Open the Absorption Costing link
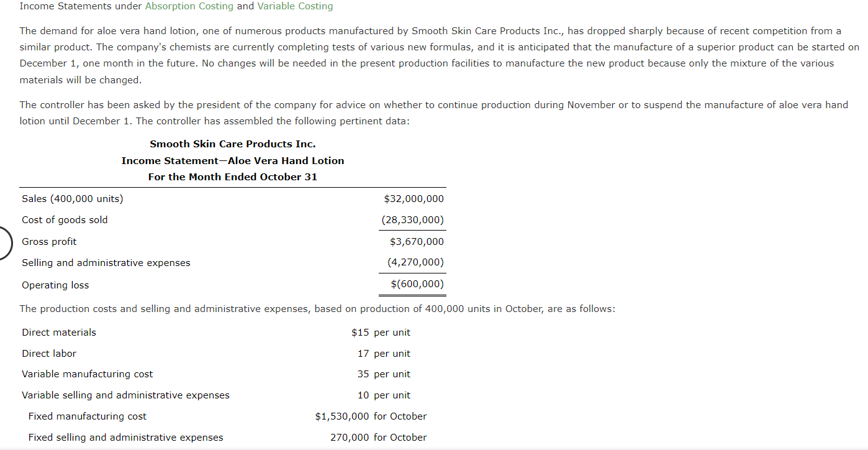Viewport: 868px width, 450px height. [x=189, y=6]
